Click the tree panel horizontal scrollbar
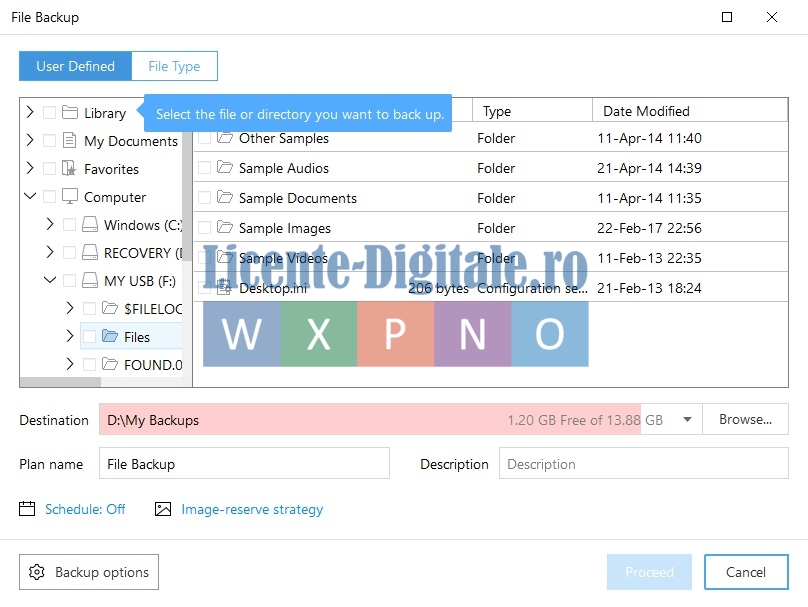 point(60,382)
